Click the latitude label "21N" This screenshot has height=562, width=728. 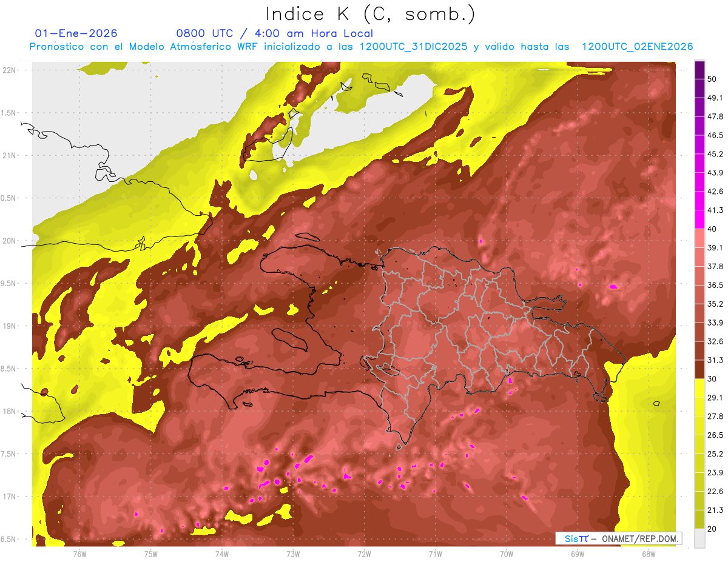pos(10,156)
